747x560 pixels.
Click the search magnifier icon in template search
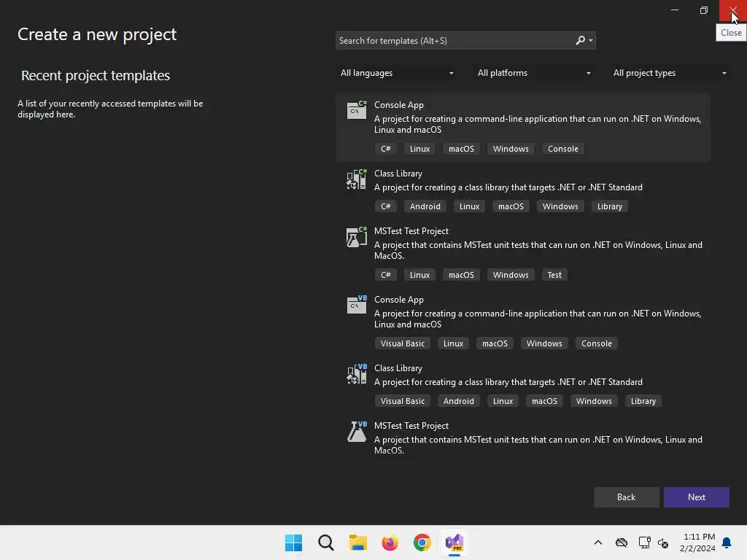(580, 41)
